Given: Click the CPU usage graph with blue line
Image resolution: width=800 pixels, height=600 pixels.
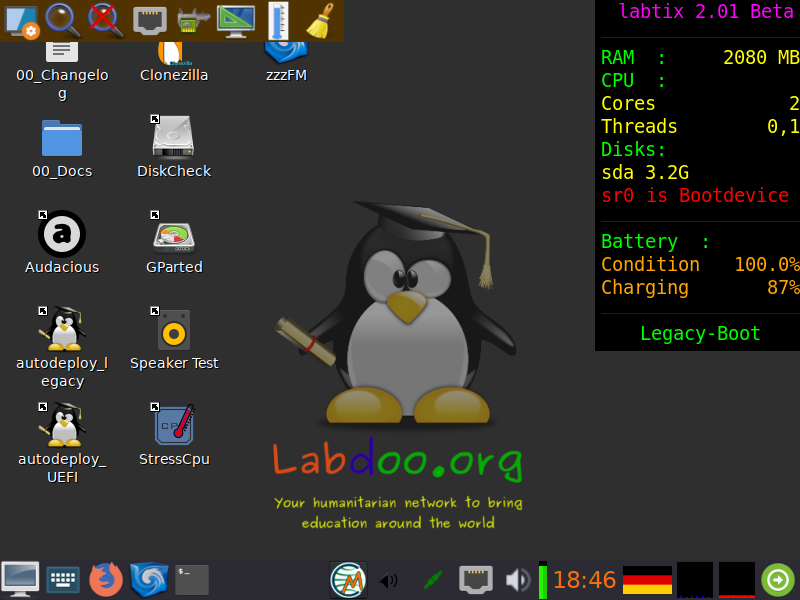Looking at the screenshot, I should pyautogui.click(x=695, y=580).
